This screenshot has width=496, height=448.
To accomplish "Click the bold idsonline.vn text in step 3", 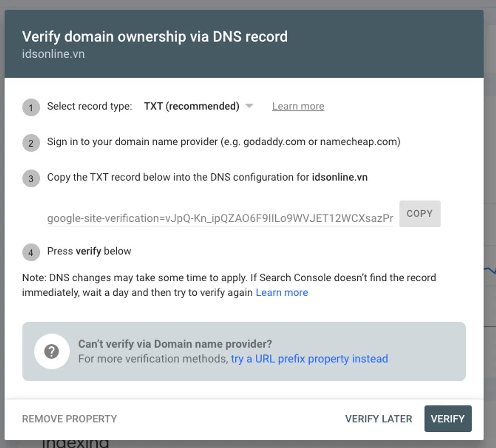I will pos(340,177).
